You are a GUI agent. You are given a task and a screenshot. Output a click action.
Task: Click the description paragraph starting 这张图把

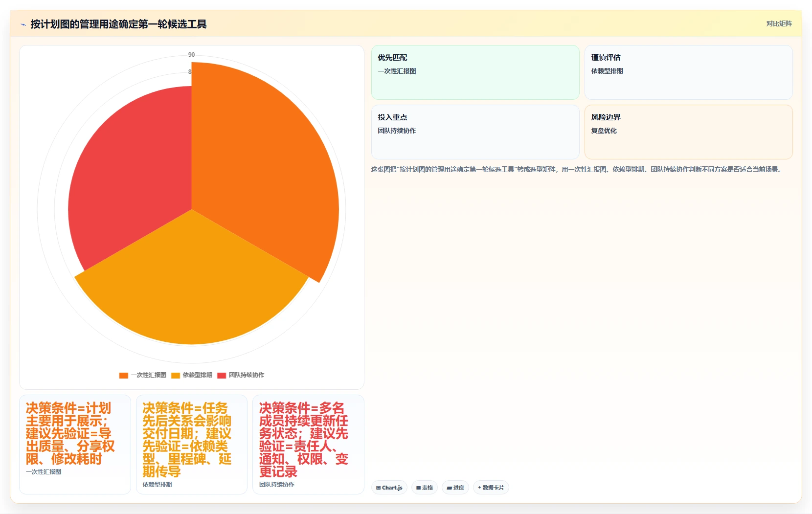[577, 169]
